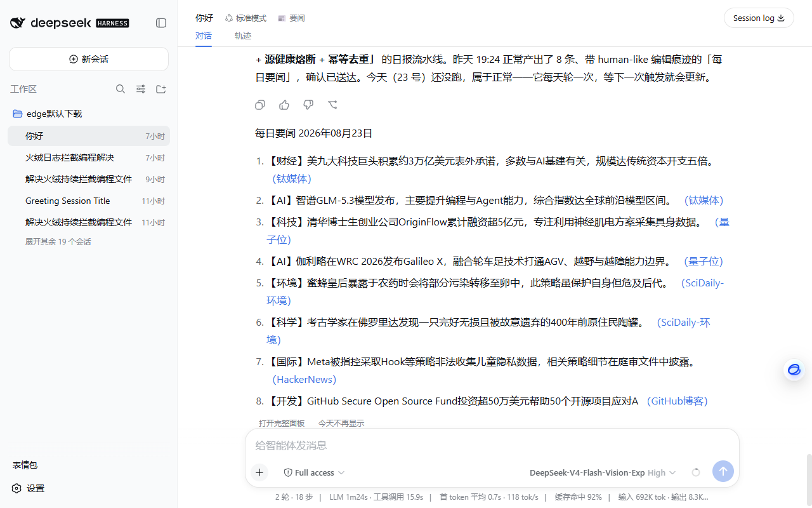Screen dimensions: 812x508
Task: Collapse the sidebar with panel toggle icon
Action: [161, 23]
